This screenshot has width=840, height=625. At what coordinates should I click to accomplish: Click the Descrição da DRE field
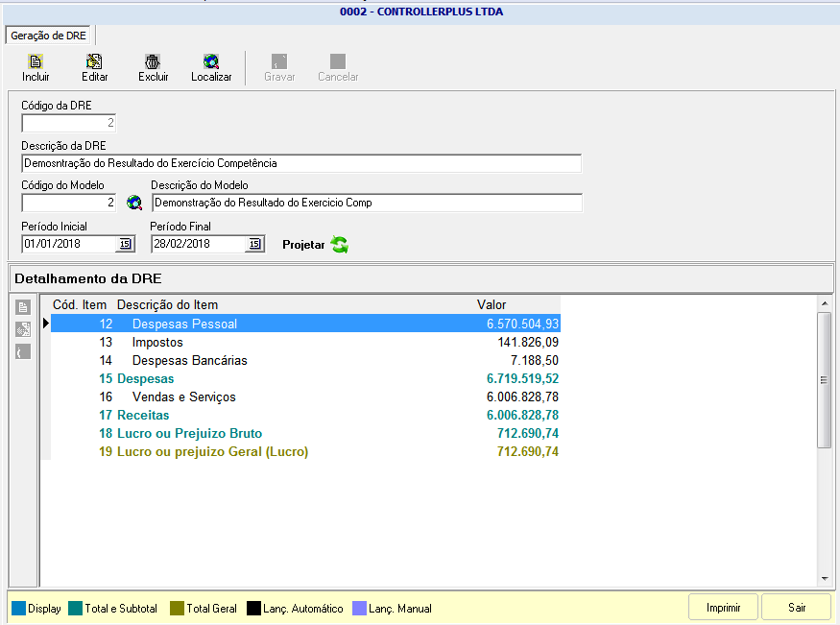(x=301, y=163)
